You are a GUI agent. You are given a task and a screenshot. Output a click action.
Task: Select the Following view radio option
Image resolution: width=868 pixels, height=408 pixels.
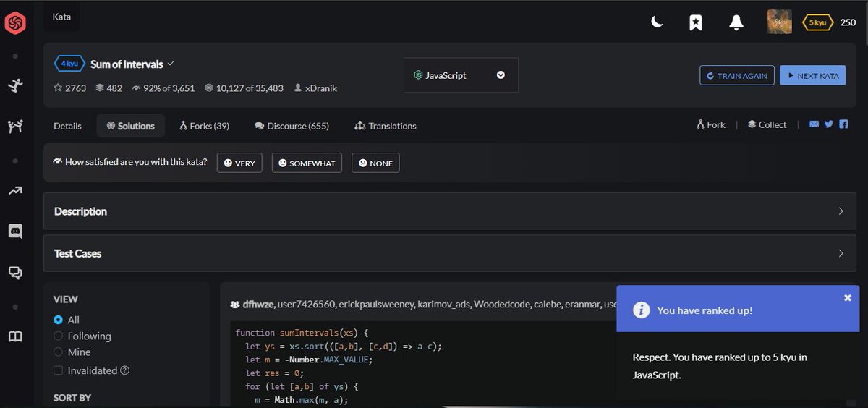point(58,336)
